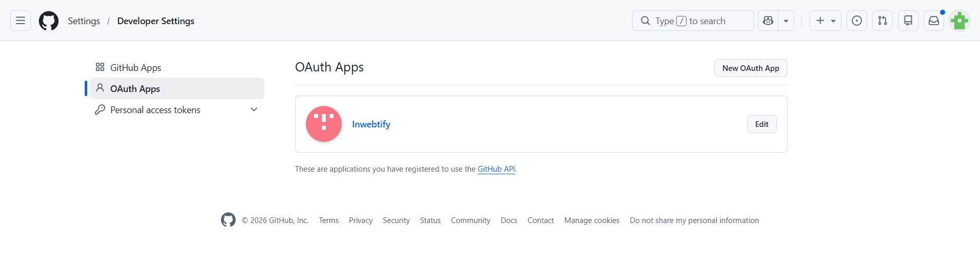The width and height of the screenshot is (980, 276).
Task: Open the Terms footer link
Action: click(x=328, y=220)
